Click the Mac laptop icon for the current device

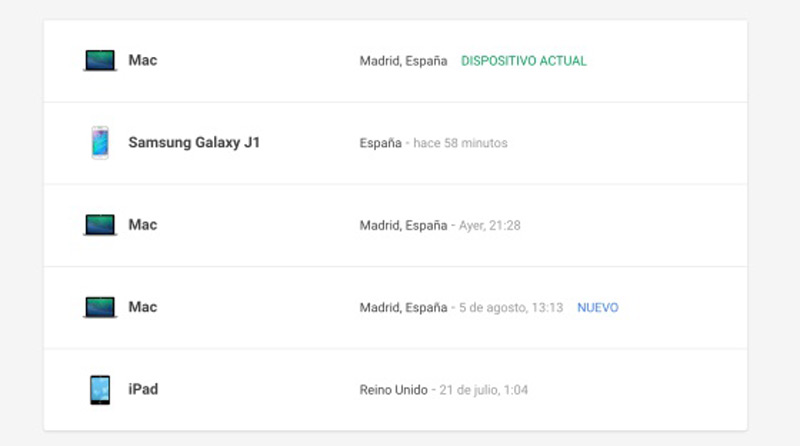click(99, 61)
